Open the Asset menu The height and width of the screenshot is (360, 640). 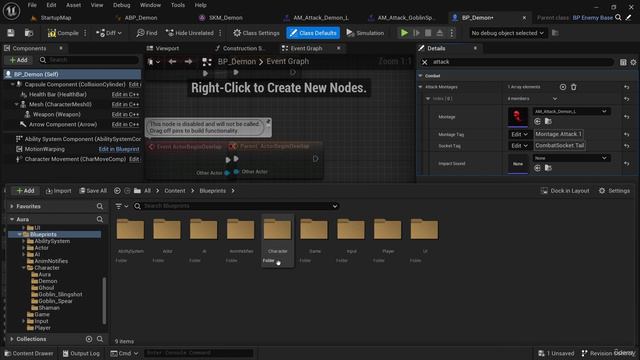coord(73,5)
